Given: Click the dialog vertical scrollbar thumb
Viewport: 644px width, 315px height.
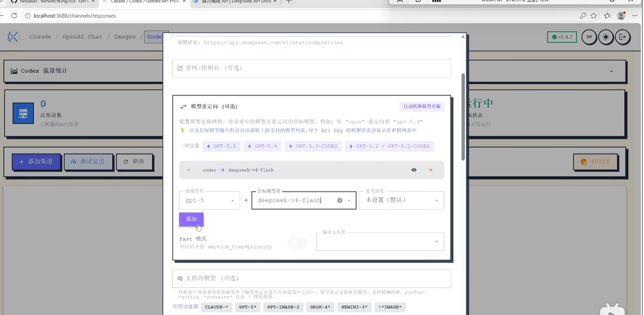Looking at the screenshot, I should point(463,117).
